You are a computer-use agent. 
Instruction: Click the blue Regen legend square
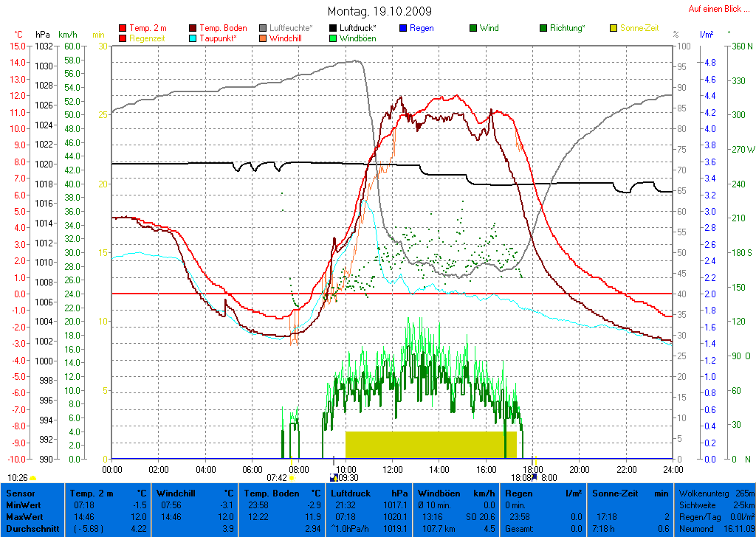(402, 28)
